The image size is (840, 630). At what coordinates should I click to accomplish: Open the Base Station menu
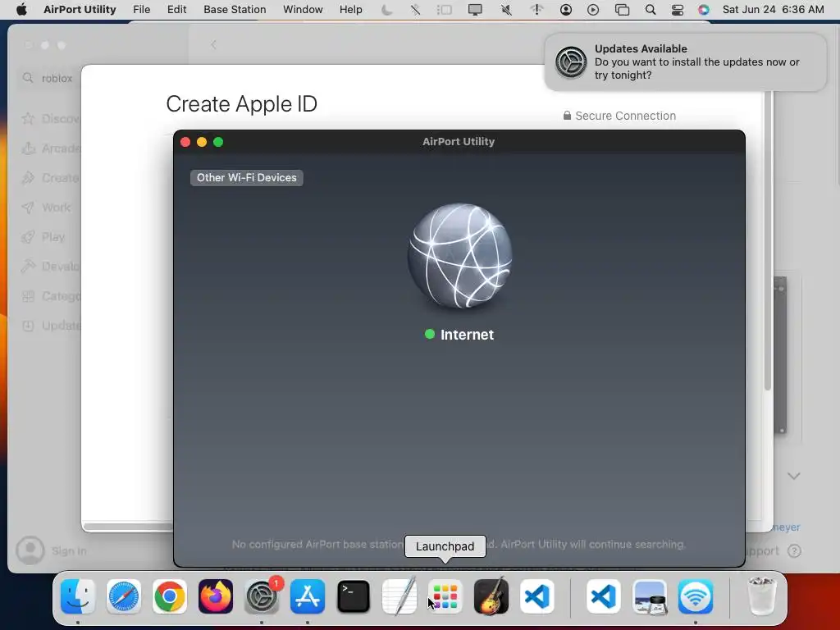[x=235, y=10]
